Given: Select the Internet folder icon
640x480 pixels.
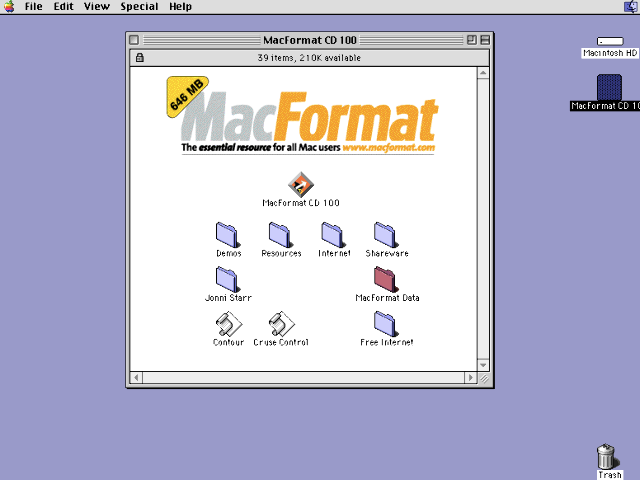Looking at the screenshot, I should tap(333, 235).
